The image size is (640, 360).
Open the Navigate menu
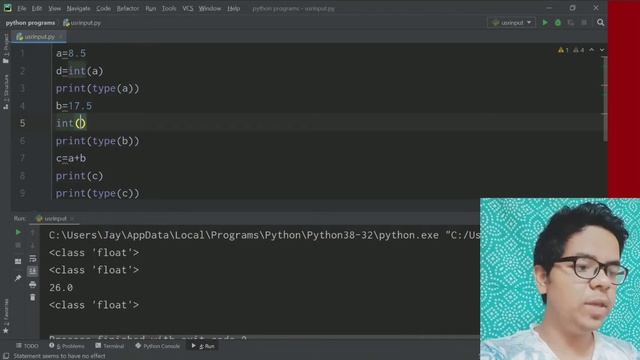(78, 8)
